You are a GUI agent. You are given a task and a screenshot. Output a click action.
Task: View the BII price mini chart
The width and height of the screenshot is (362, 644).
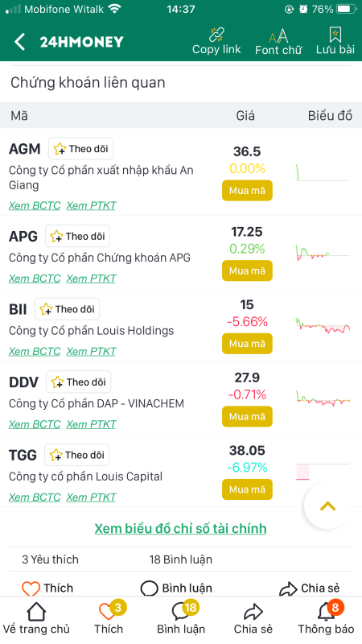pyautogui.click(x=323, y=326)
